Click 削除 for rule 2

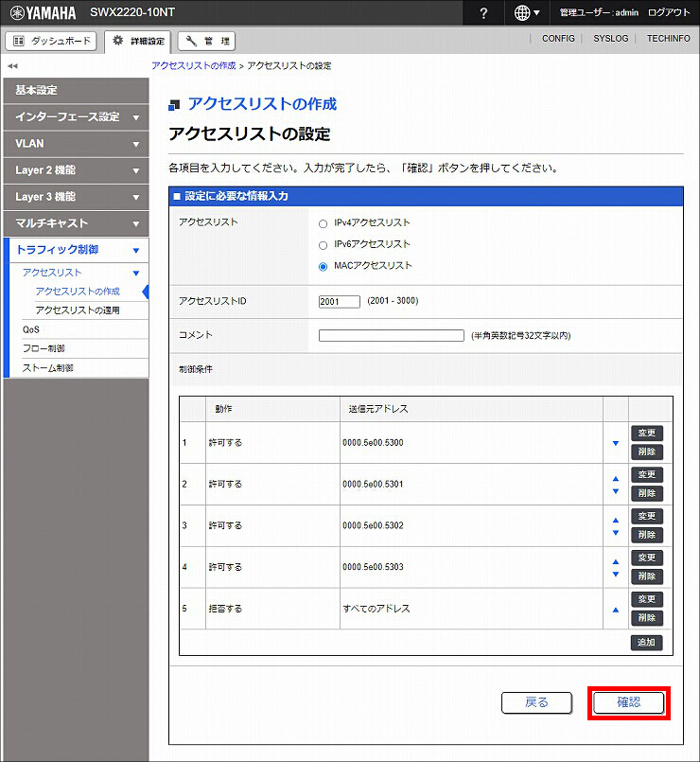647,493
